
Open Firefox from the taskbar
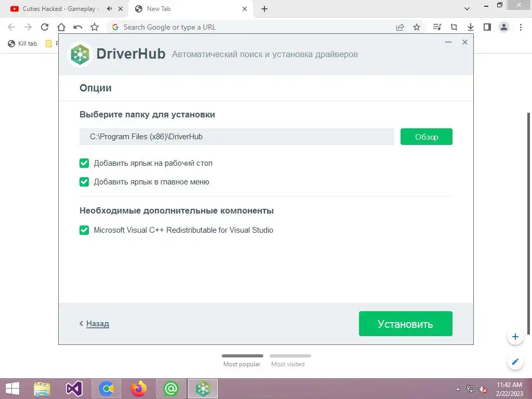click(138, 389)
